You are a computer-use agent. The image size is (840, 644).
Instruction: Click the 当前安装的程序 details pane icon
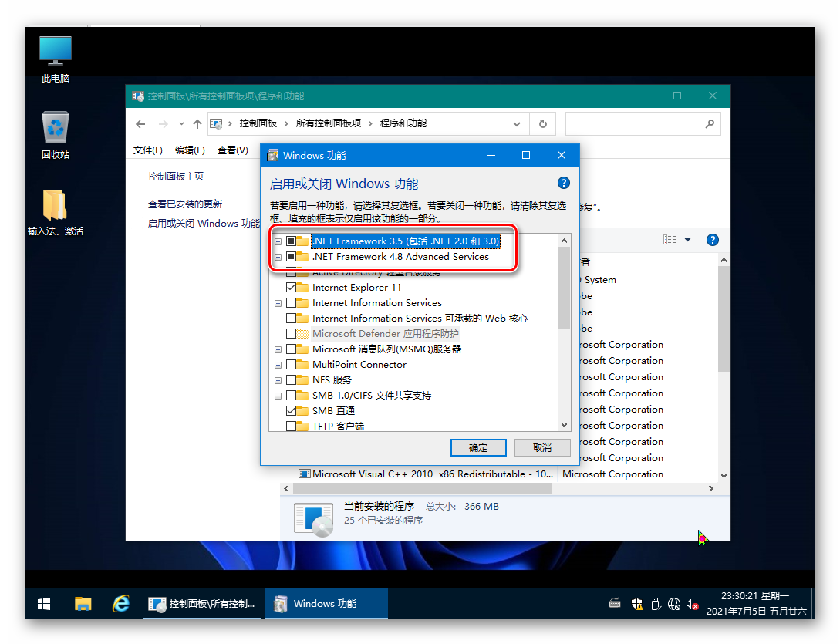point(314,518)
